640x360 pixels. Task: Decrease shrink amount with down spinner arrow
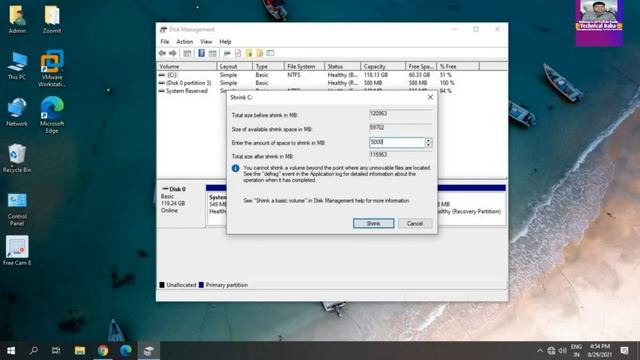pos(428,145)
